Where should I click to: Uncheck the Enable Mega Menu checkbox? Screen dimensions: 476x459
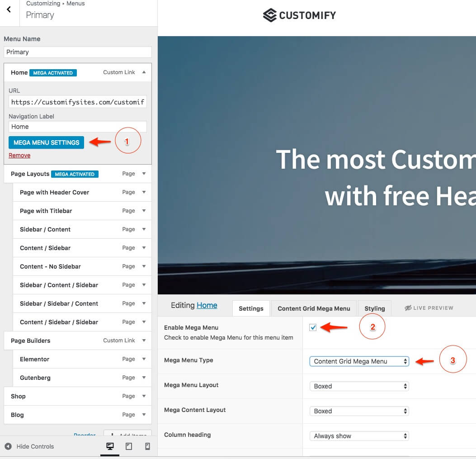[313, 327]
